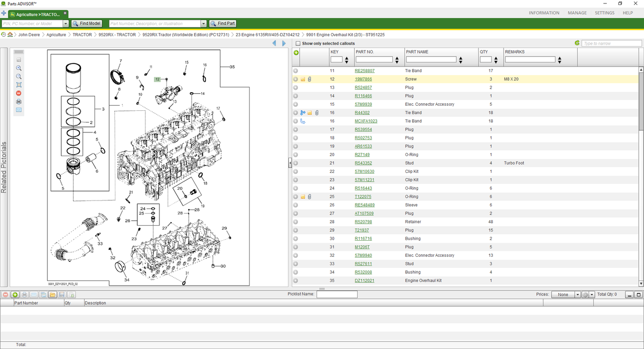Viewport: 644px width, 349px height.
Task: Collapse the illustration pane with the splitter arrow
Action: coord(290,163)
